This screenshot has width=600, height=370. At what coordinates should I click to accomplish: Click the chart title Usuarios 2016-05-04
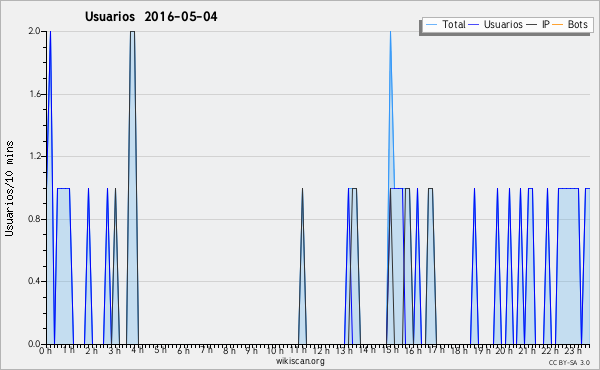tap(151, 16)
